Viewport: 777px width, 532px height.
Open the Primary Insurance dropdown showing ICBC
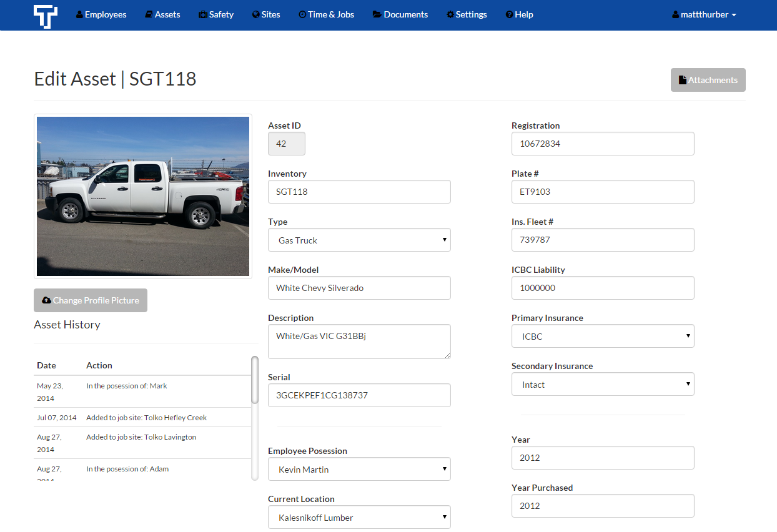coord(602,336)
